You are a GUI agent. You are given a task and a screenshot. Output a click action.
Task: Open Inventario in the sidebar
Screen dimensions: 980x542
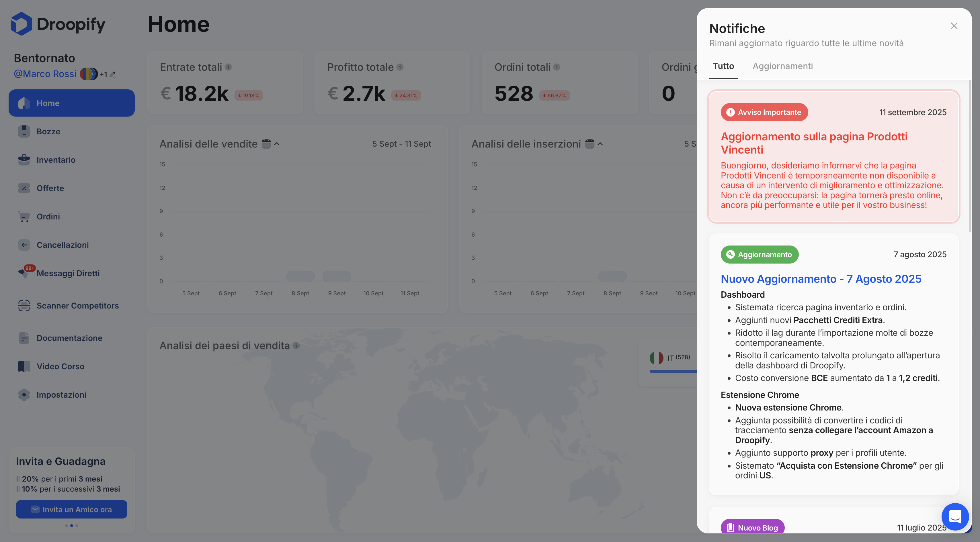tap(71, 160)
